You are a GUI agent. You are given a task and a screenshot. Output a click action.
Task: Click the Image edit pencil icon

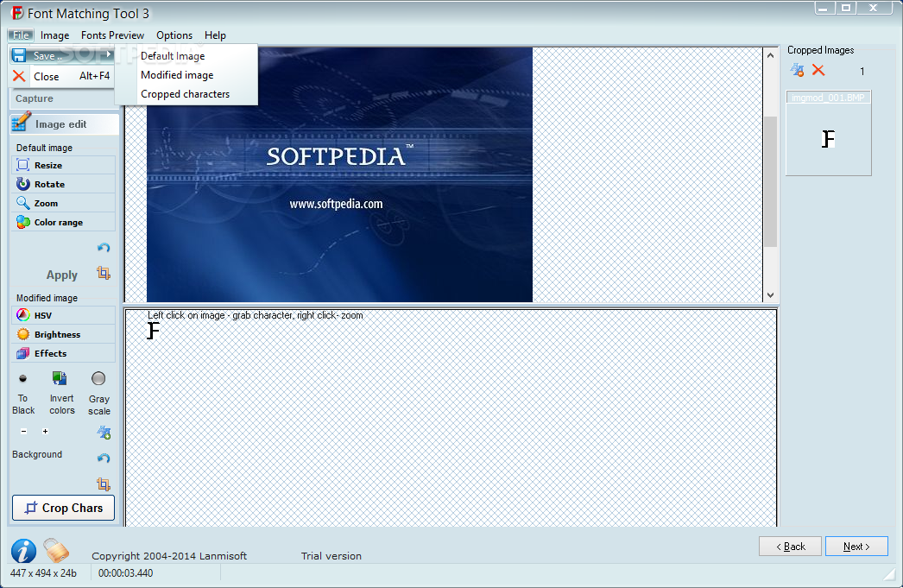click(22, 122)
